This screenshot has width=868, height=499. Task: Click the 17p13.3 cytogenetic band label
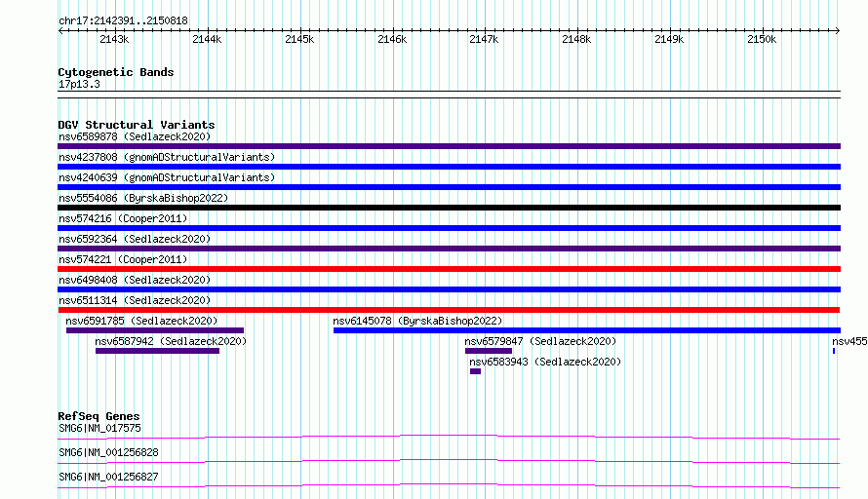coord(79,84)
